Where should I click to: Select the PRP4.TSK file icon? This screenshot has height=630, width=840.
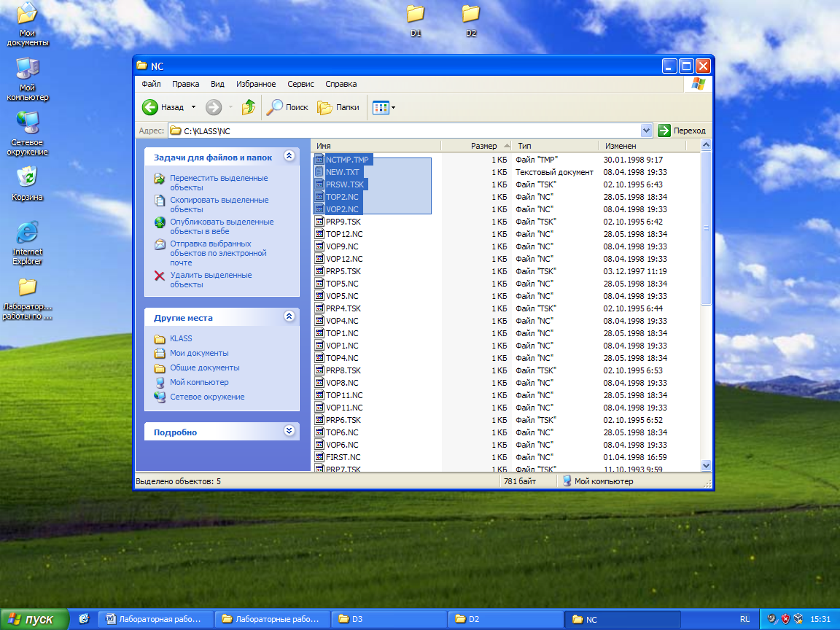(x=319, y=308)
